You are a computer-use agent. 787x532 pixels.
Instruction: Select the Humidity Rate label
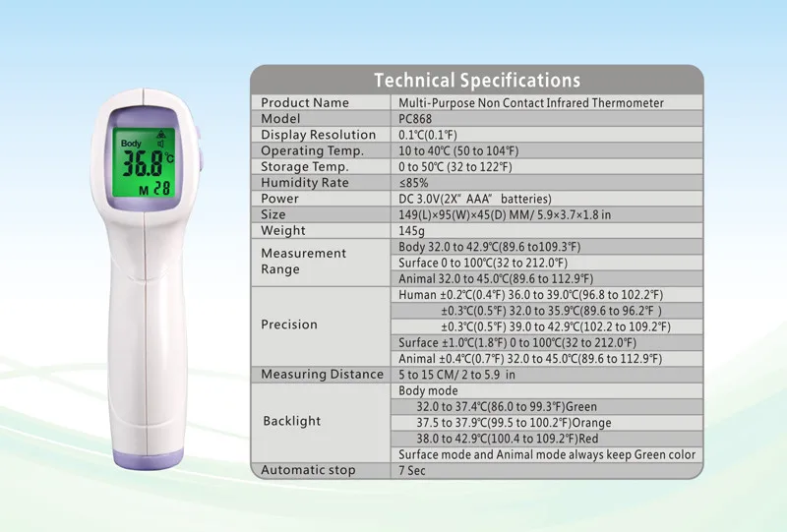click(x=305, y=183)
